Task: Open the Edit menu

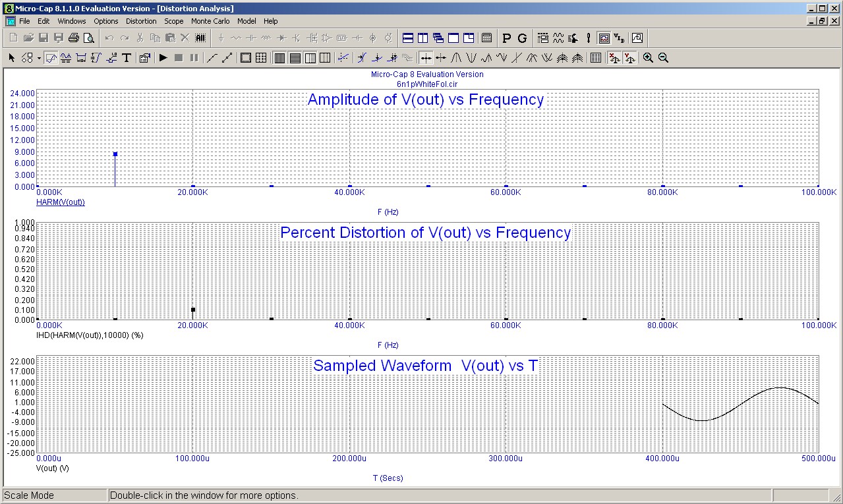Action: [x=44, y=21]
